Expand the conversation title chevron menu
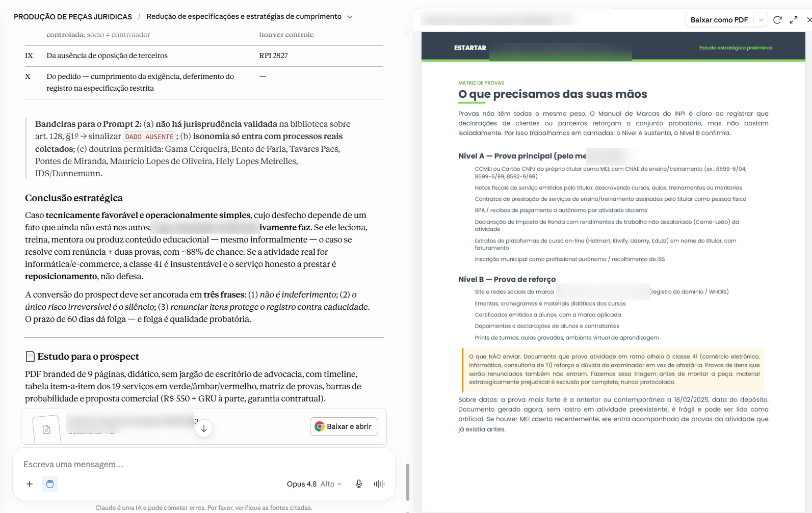The image size is (812, 513). 350,17
